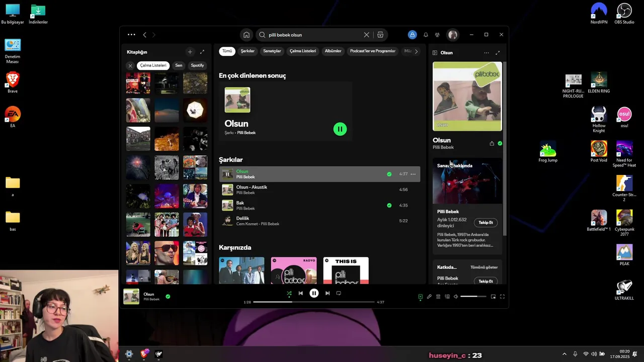The height and width of the screenshot is (362, 644).
Task: Open the ELDEN RING desktop shortcut
Action: pos(599,83)
